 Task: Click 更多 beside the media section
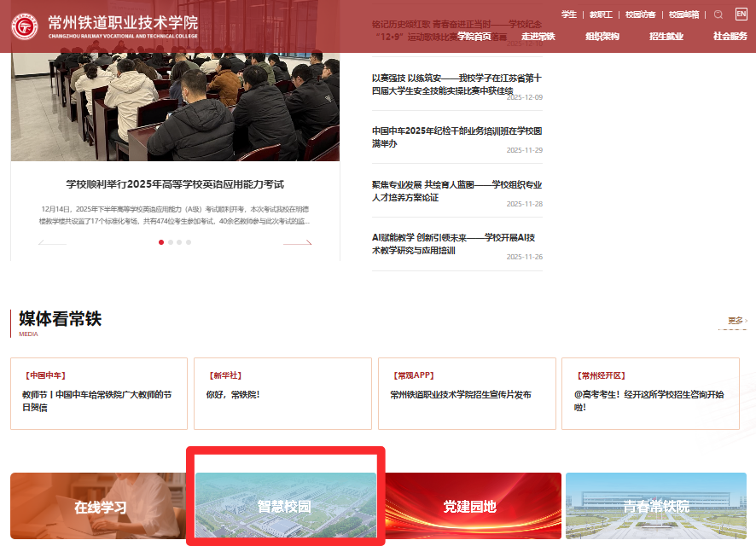[x=736, y=321]
